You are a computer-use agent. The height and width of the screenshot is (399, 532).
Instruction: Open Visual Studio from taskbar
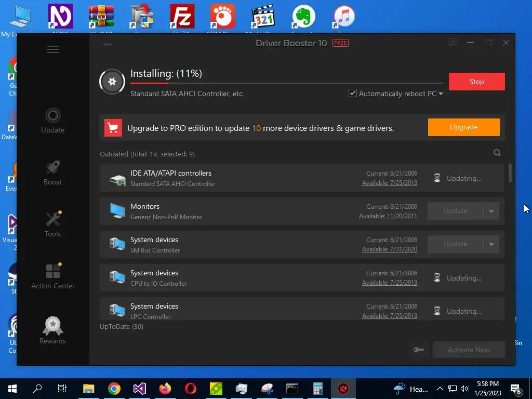coord(139,389)
